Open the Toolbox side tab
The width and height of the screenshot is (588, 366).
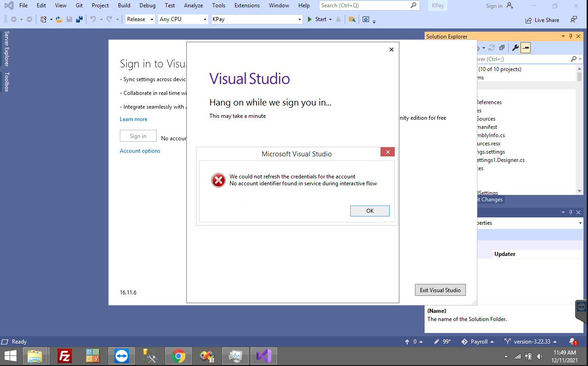(6, 82)
